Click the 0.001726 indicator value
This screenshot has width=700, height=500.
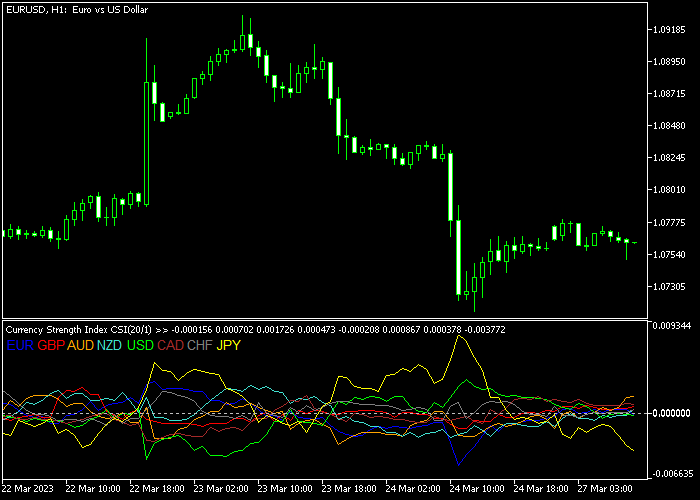pyautogui.click(x=275, y=330)
